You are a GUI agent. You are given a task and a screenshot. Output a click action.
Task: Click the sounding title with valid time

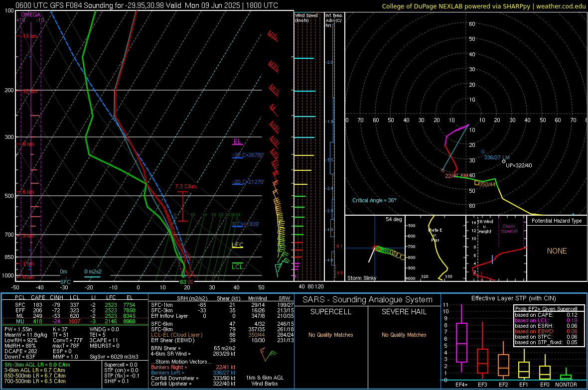(147, 5)
